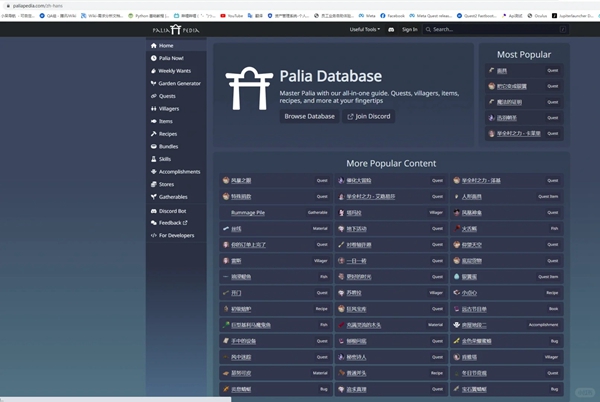Click the Home house icon in sidebar

(x=154, y=46)
